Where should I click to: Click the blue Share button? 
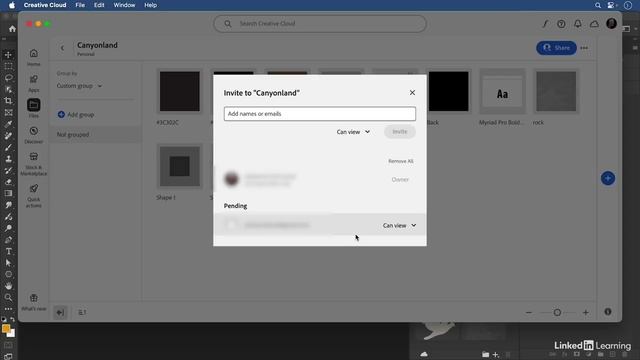click(556, 48)
